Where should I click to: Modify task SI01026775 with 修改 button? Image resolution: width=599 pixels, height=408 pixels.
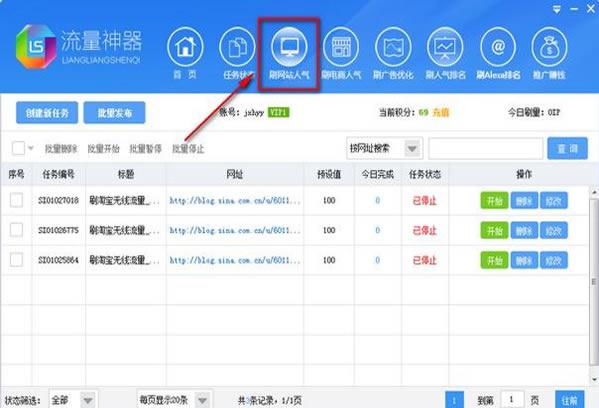[x=554, y=230]
